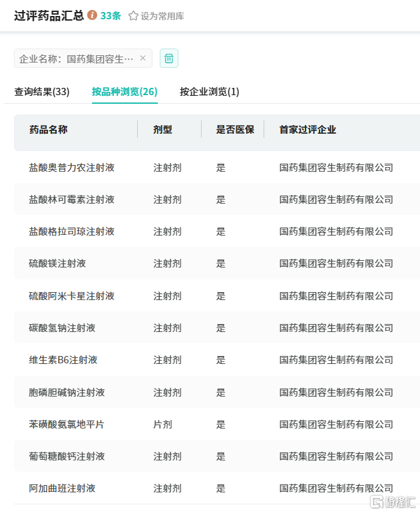Click the info icon beside 过评药品汇总
This screenshot has width=420, height=513.
coord(92,15)
